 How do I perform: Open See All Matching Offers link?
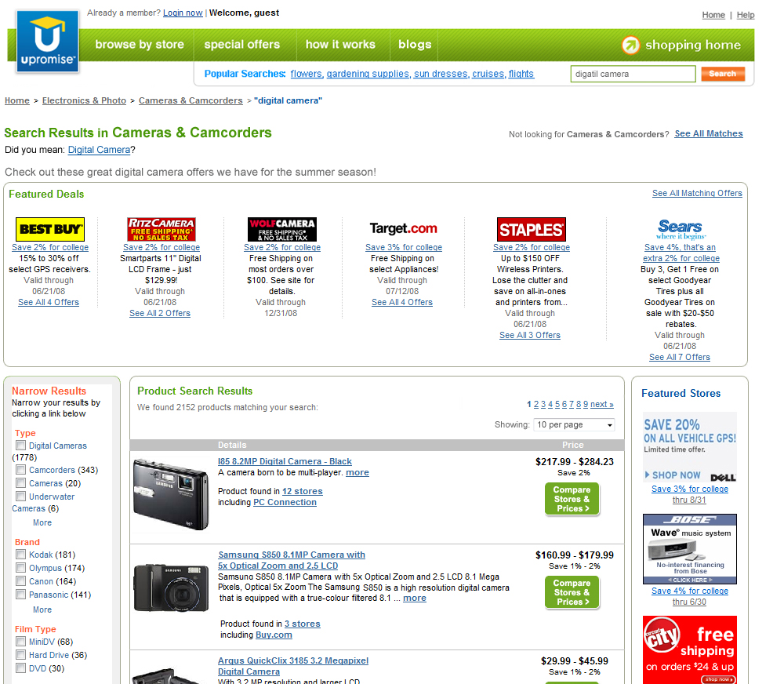(697, 193)
